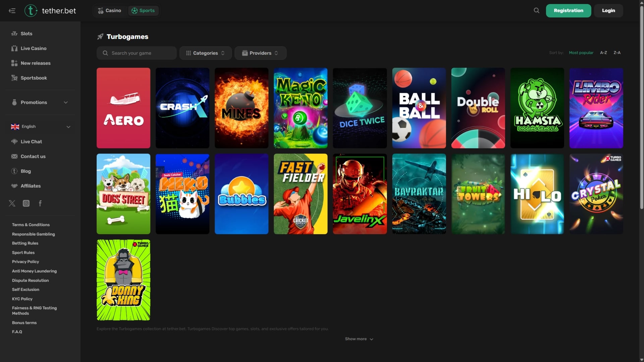This screenshot has width=644, height=362.
Task: Open the Donny King game thumbnail
Action: (x=123, y=280)
